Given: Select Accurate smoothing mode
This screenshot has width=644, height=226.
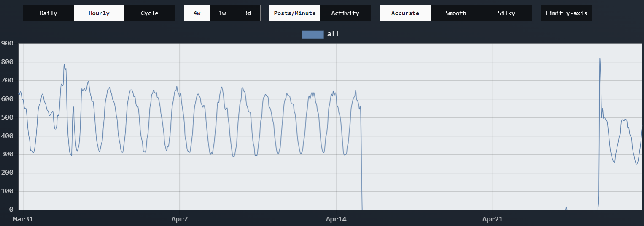Looking at the screenshot, I should 405,13.
